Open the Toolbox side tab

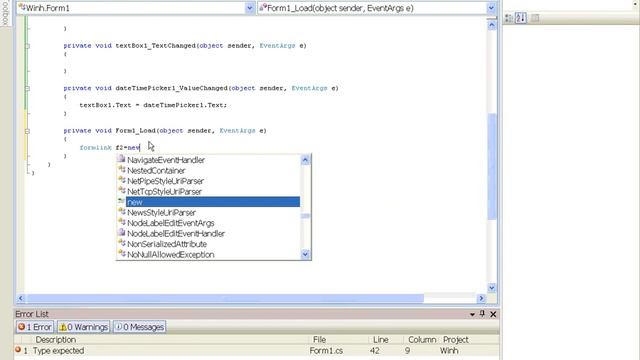[x=6, y=13]
